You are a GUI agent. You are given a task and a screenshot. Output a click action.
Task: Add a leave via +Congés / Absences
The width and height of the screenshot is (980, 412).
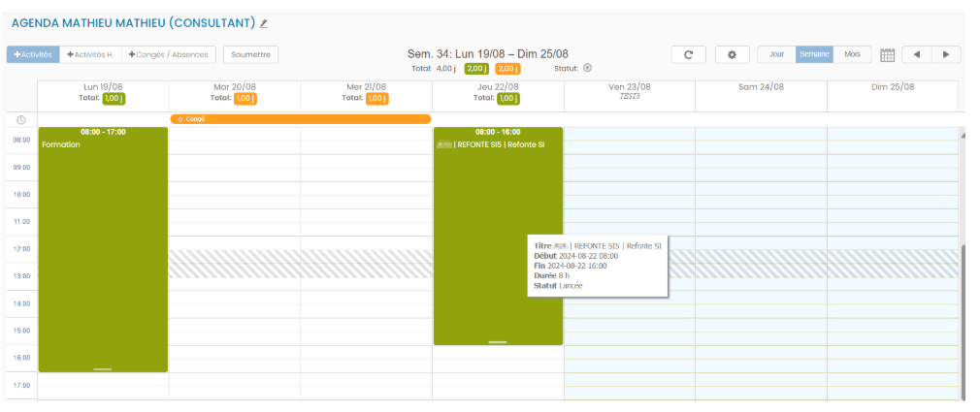click(169, 54)
